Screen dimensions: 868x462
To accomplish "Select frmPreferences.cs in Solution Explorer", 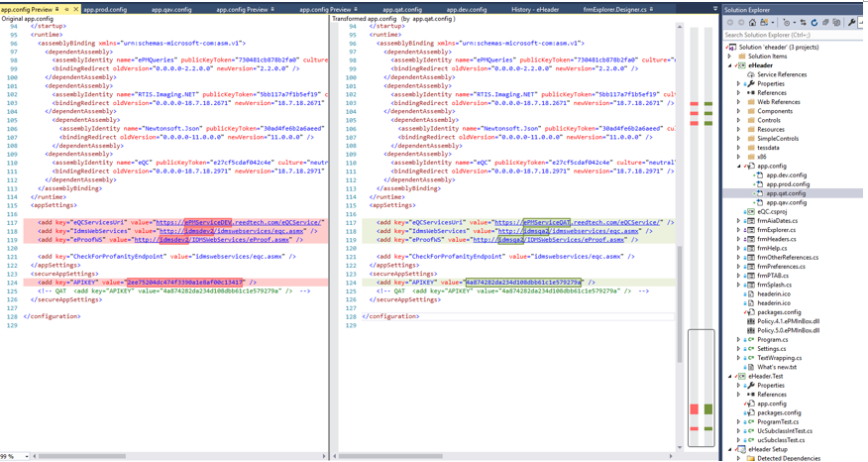I will 781,267.
